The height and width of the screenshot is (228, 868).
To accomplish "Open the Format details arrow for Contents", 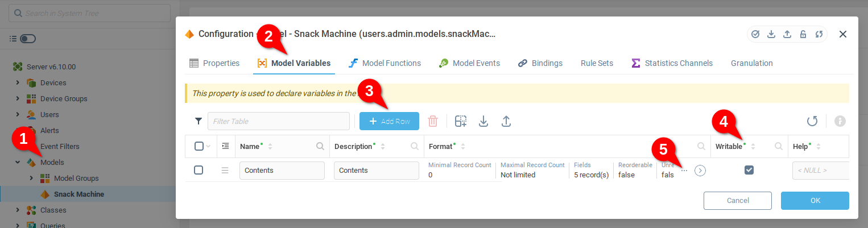I will (700, 171).
